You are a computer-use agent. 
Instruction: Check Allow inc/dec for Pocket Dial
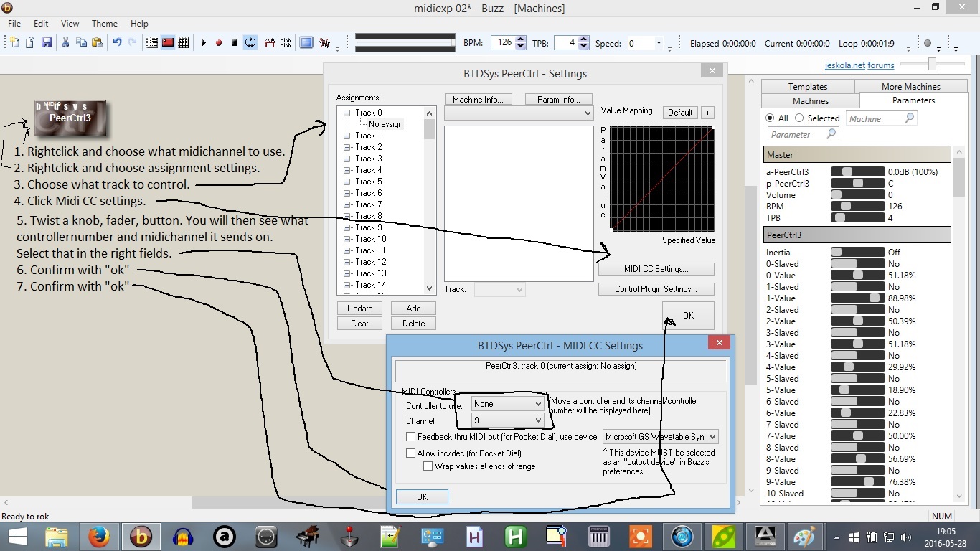(x=411, y=453)
